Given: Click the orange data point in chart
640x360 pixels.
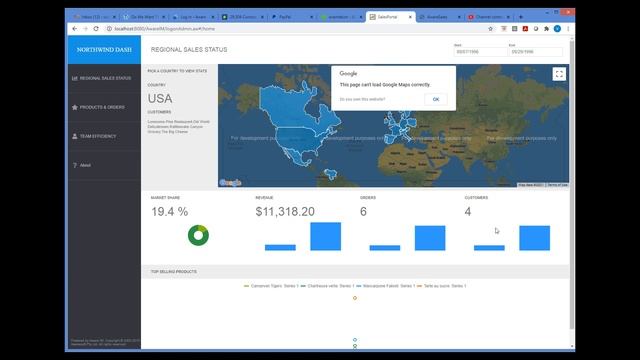Looking at the screenshot, I should (355, 298).
